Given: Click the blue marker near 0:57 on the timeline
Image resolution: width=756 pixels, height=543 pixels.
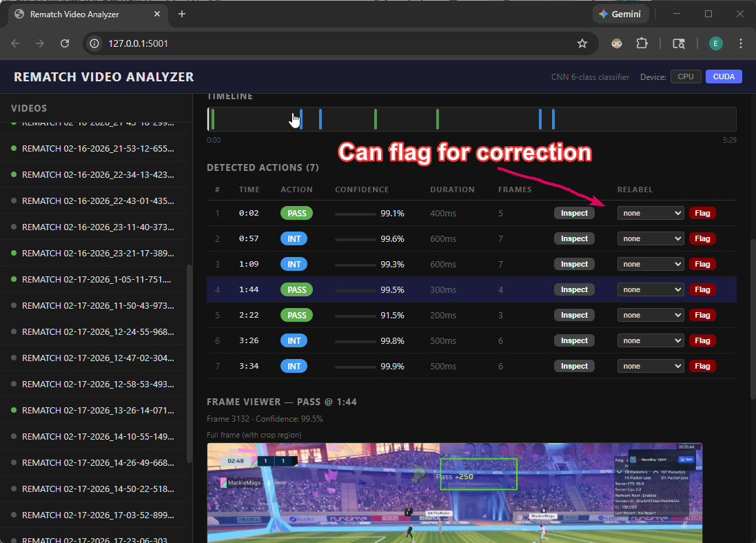Looking at the screenshot, I should 300,119.
